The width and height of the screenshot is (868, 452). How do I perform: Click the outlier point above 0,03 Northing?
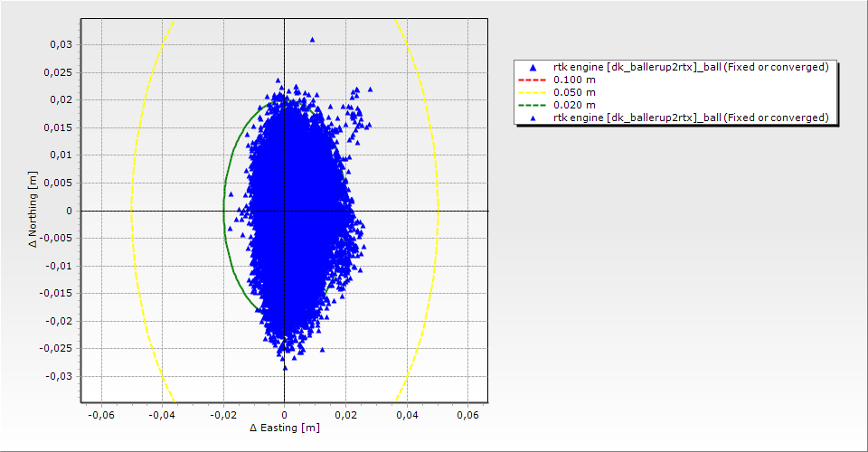[312, 40]
